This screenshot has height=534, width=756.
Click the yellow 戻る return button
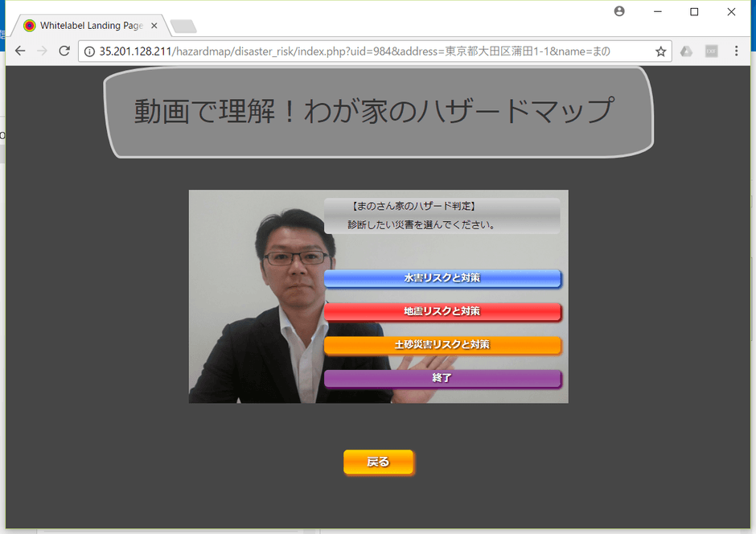pyautogui.click(x=378, y=462)
